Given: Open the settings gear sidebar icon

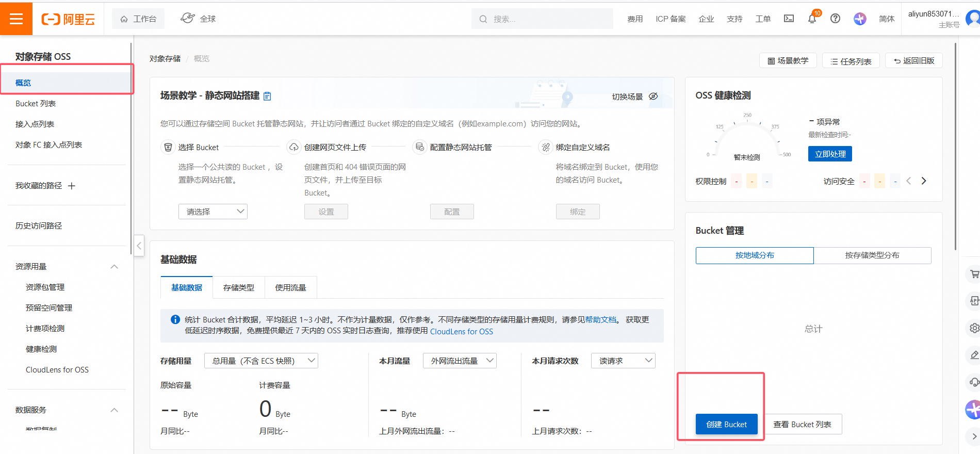Looking at the screenshot, I should [974, 328].
